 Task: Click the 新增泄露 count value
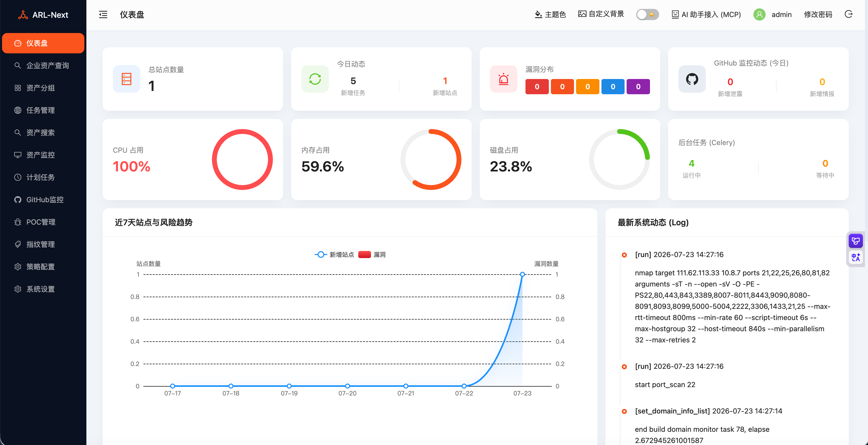(730, 82)
